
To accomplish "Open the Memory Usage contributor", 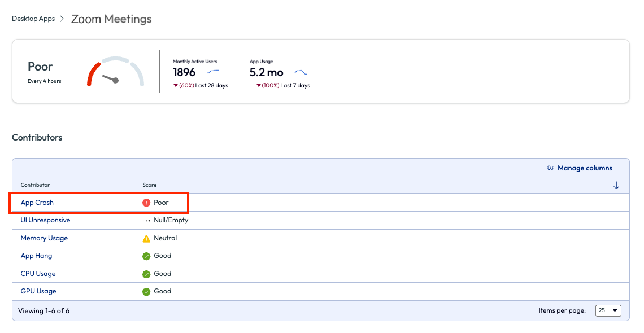I will coord(44,238).
